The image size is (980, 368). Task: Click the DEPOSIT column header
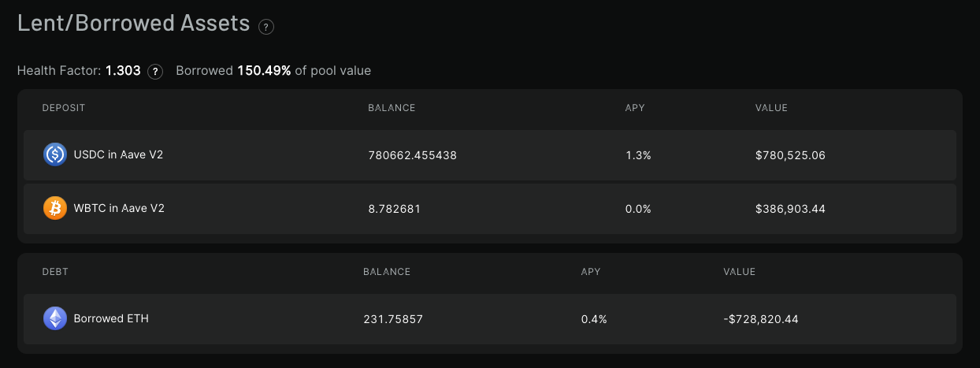[64, 108]
